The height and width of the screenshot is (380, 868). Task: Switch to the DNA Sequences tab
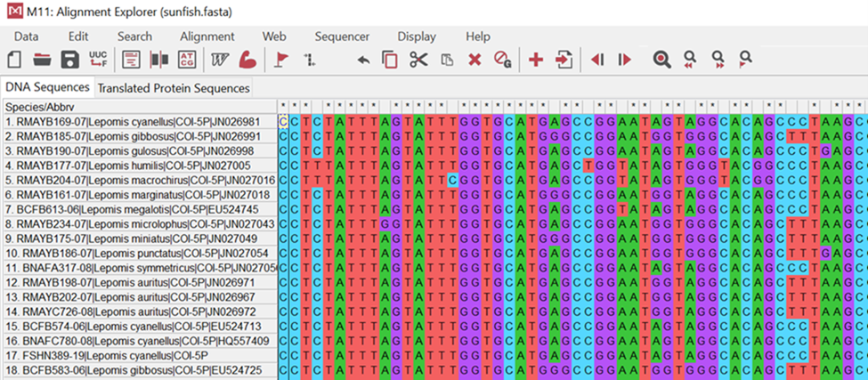click(x=47, y=87)
